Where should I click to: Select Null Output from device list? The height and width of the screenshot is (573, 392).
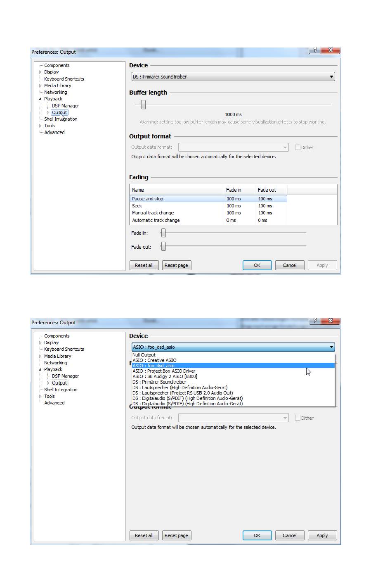coord(233,355)
